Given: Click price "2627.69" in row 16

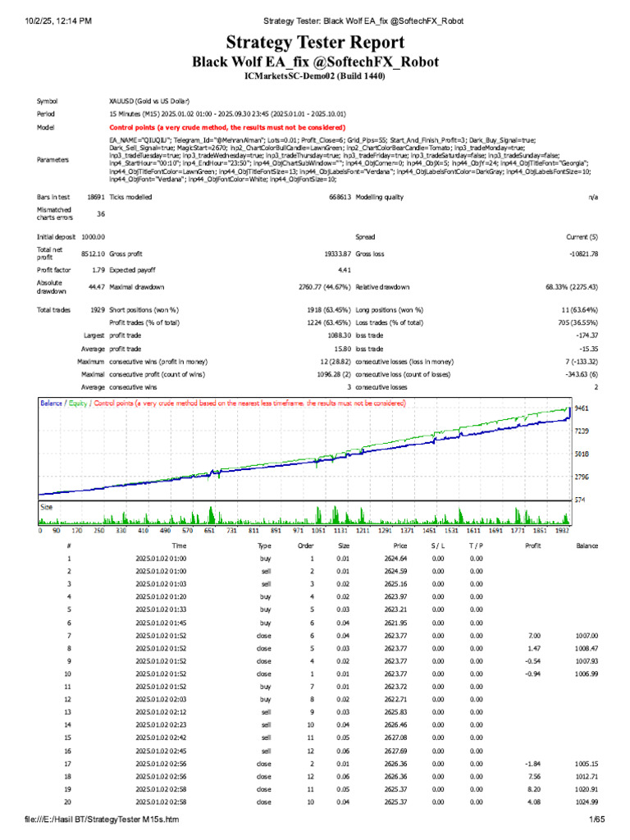Looking at the screenshot, I should pos(395,751).
